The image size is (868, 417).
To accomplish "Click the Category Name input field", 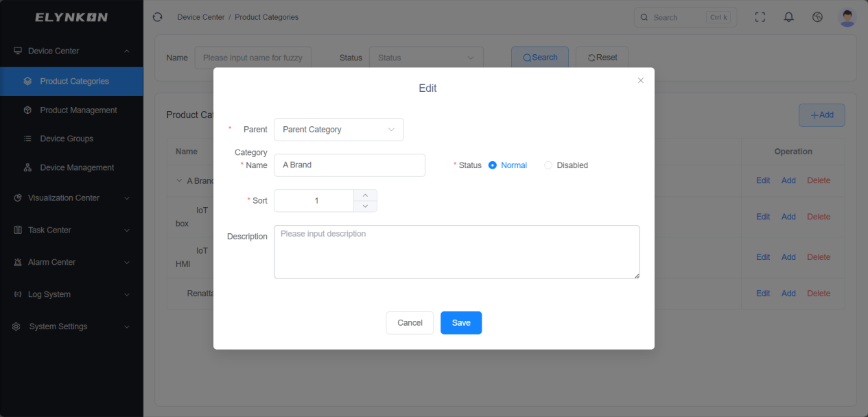I will click(x=349, y=165).
